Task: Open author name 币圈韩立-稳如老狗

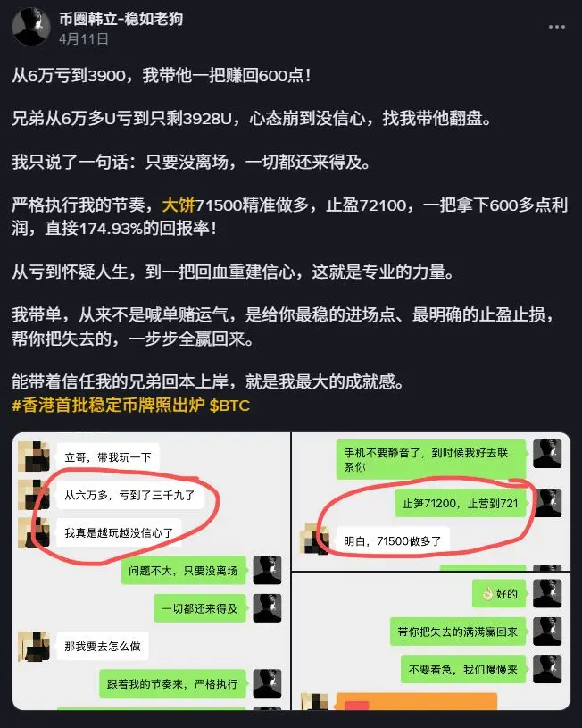Action: pyautogui.click(x=121, y=19)
